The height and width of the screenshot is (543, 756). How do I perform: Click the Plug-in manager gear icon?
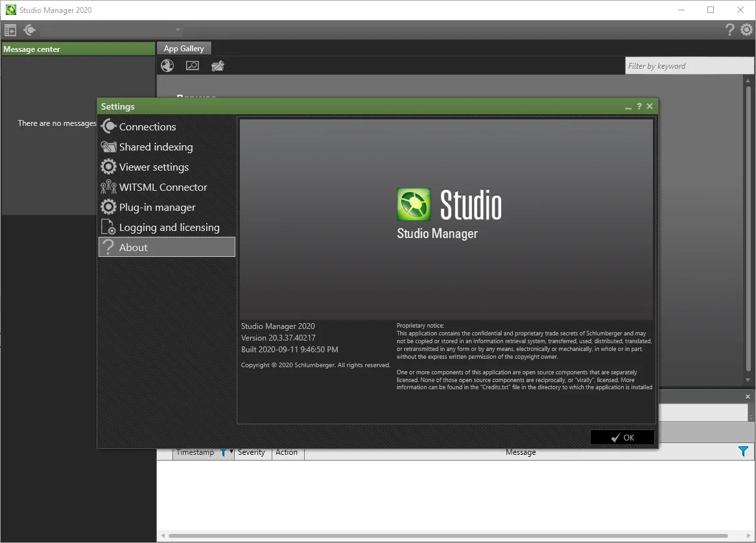[108, 207]
